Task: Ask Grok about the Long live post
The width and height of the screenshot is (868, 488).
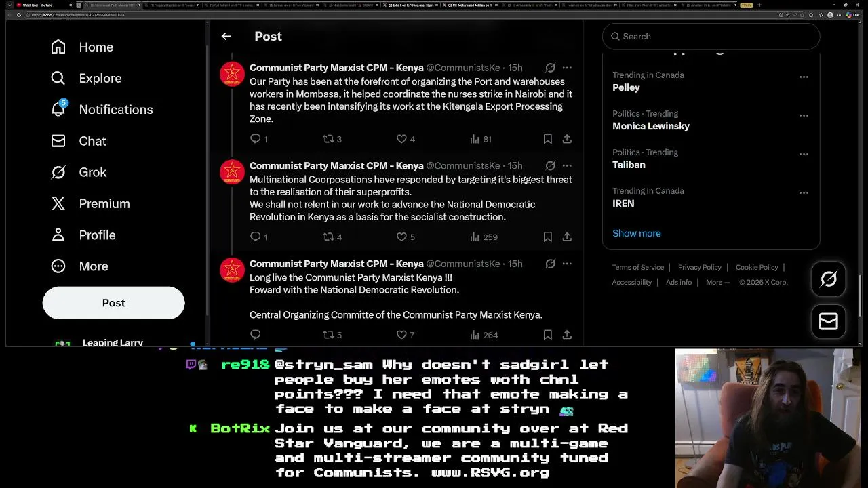Action: pos(550,264)
